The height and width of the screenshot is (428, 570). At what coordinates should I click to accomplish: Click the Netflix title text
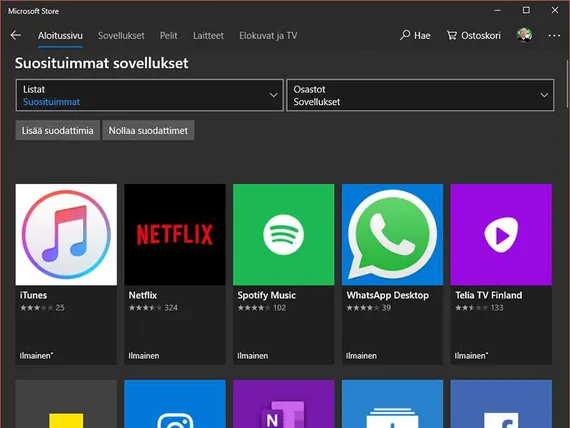143,295
